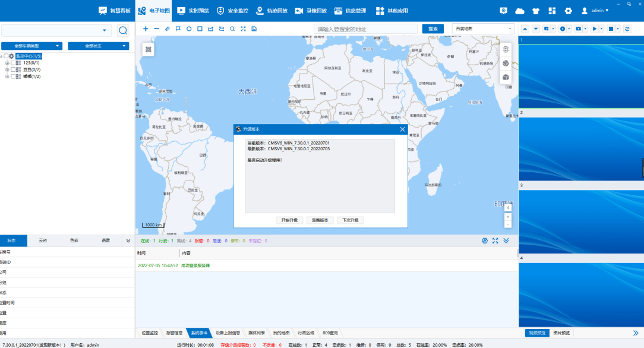
Task: Open the 全部状态 filter dropdown
Action: pyautogui.click(x=98, y=46)
